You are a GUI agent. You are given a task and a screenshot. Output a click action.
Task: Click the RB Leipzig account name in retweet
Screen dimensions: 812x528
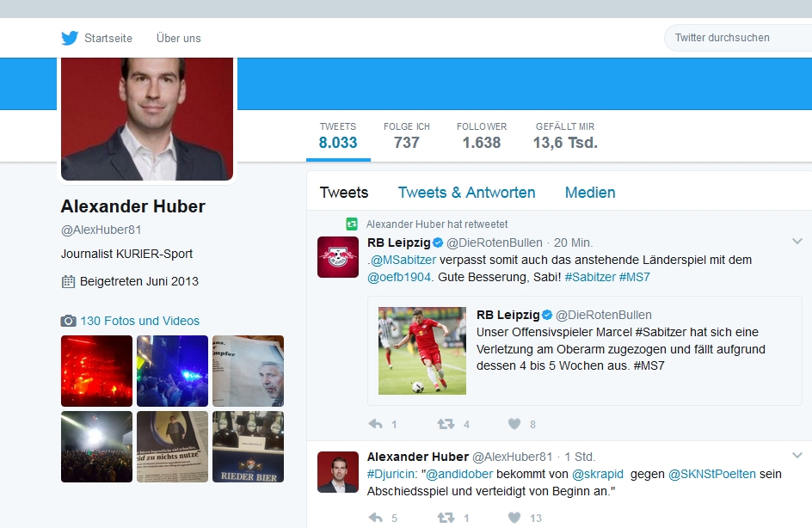(x=399, y=243)
